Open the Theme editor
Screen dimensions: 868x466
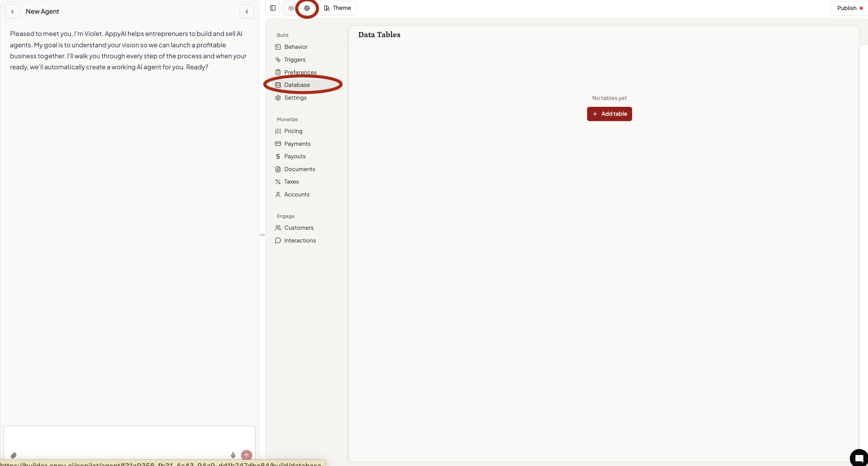point(337,8)
